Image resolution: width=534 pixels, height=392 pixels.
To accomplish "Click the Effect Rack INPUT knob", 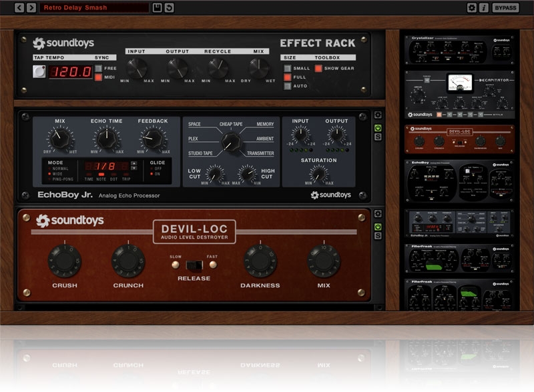I will (x=137, y=68).
